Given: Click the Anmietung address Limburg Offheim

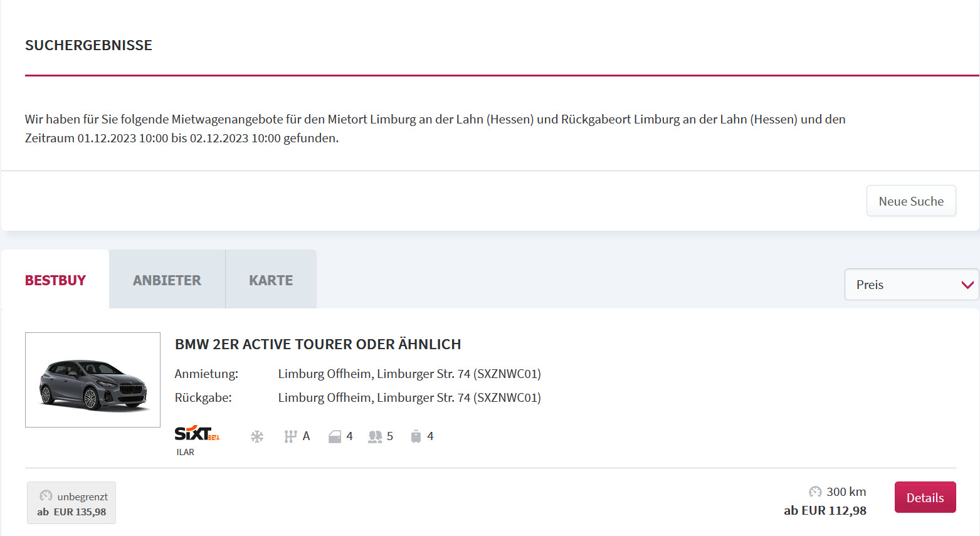Looking at the screenshot, I should click(x=409, y=374).
